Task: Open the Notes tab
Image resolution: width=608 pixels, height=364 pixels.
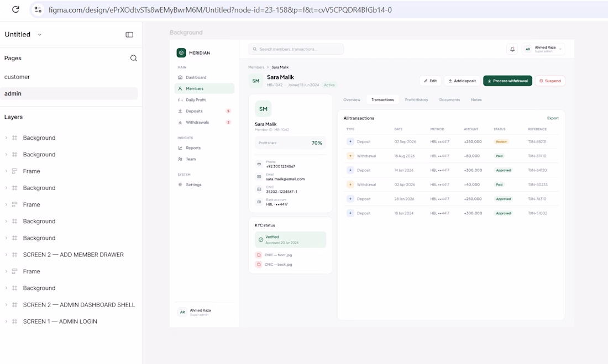Action: (x=476, y=100)
